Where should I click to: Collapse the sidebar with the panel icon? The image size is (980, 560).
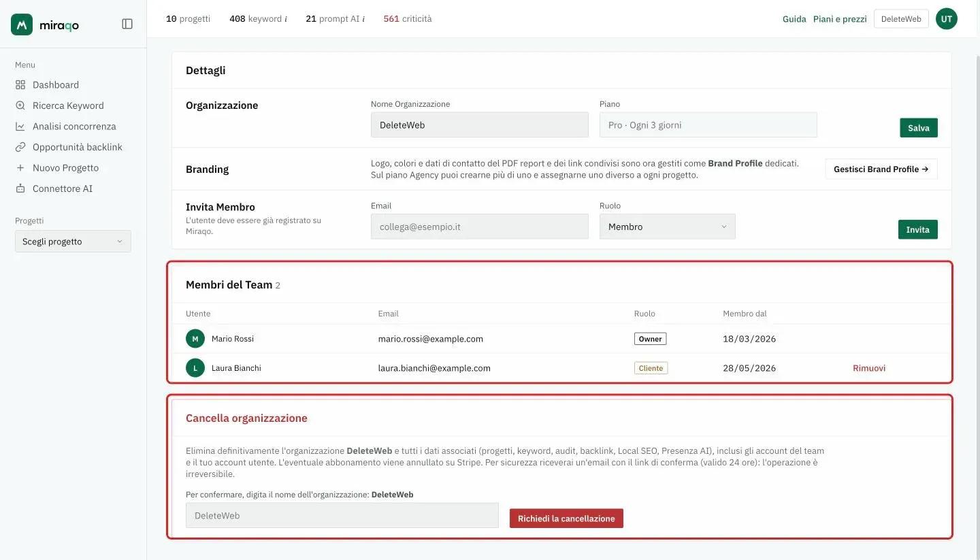point(127,24)
